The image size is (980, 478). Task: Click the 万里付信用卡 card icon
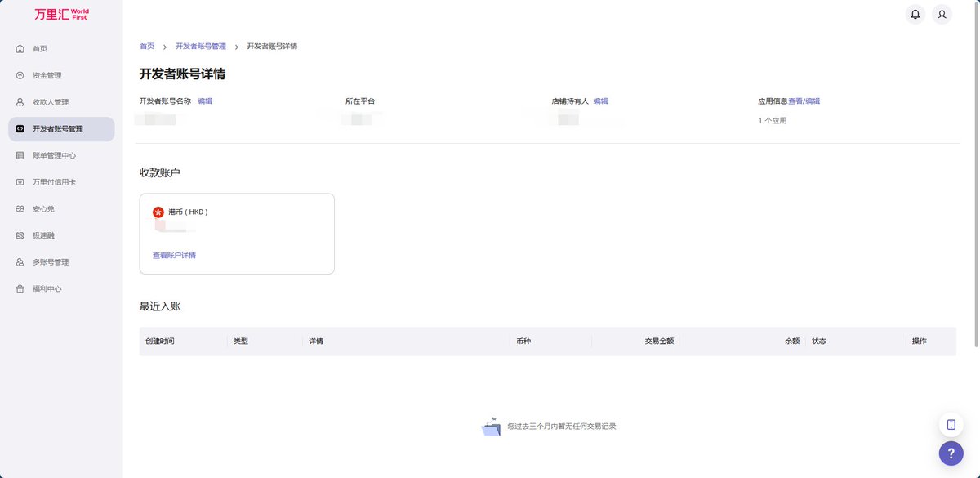20,182
